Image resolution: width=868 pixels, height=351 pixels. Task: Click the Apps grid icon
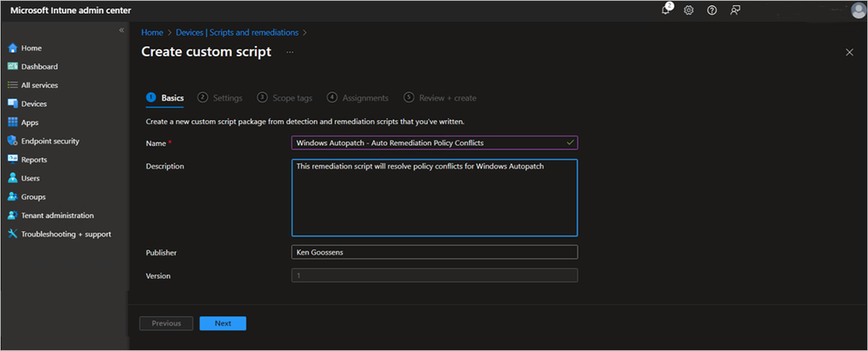[13, 123]
